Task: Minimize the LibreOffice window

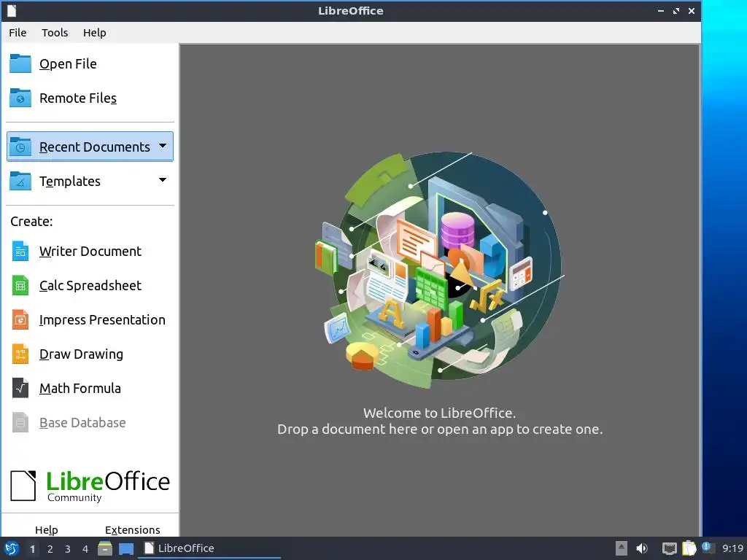Action: 661,10
